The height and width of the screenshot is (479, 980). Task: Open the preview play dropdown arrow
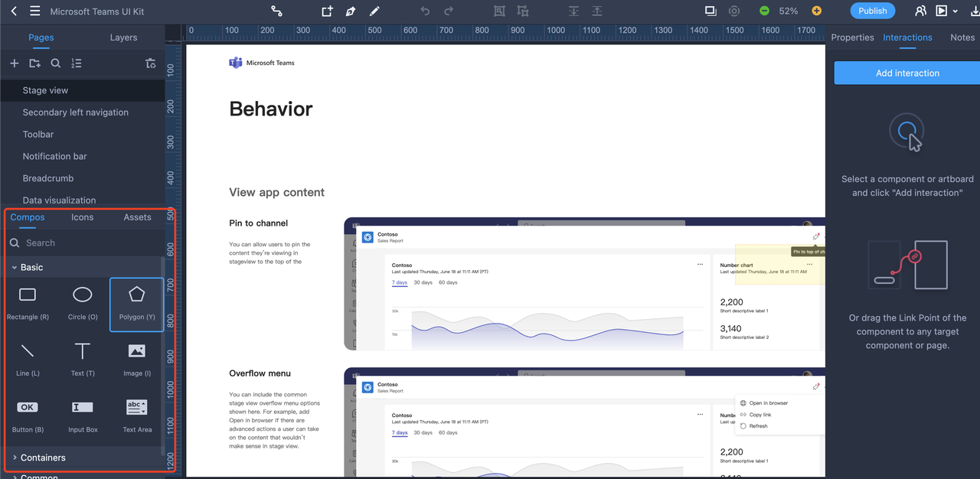(x=955, y=11)
